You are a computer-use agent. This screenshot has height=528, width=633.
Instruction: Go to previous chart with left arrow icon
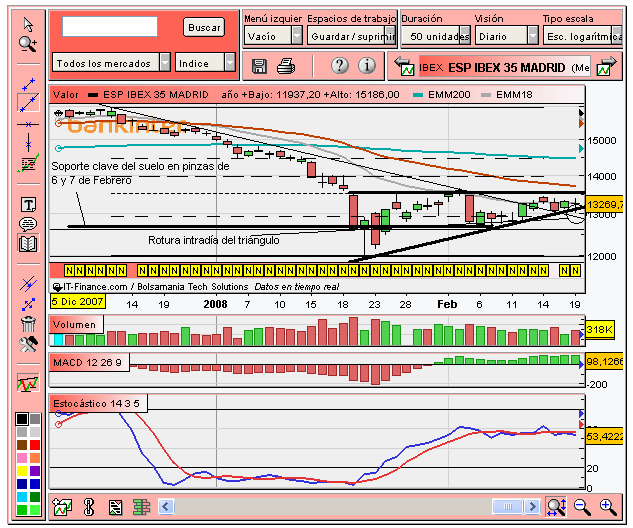click(404, 66)
